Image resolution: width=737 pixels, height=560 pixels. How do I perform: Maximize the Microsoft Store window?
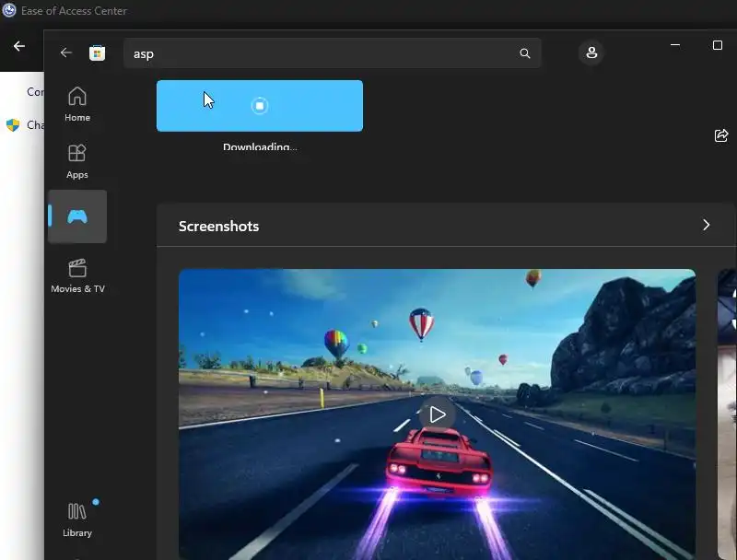[x=718, y=45]
